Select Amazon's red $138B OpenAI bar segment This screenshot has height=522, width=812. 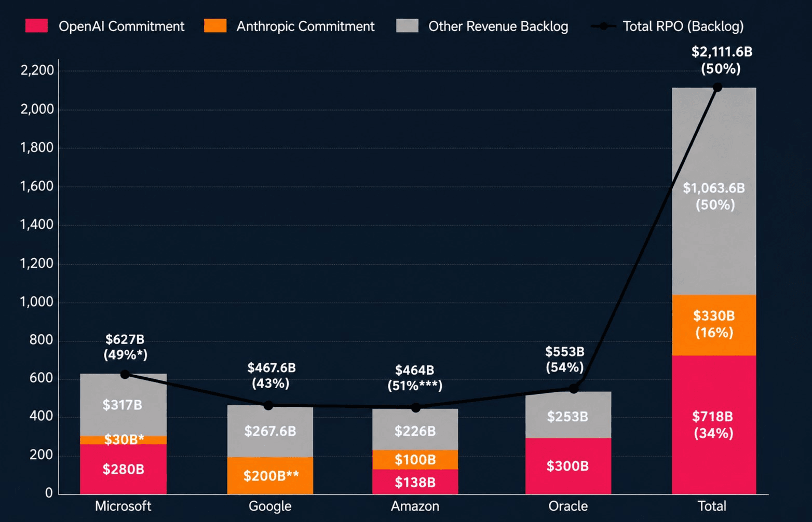coord(415,482)
